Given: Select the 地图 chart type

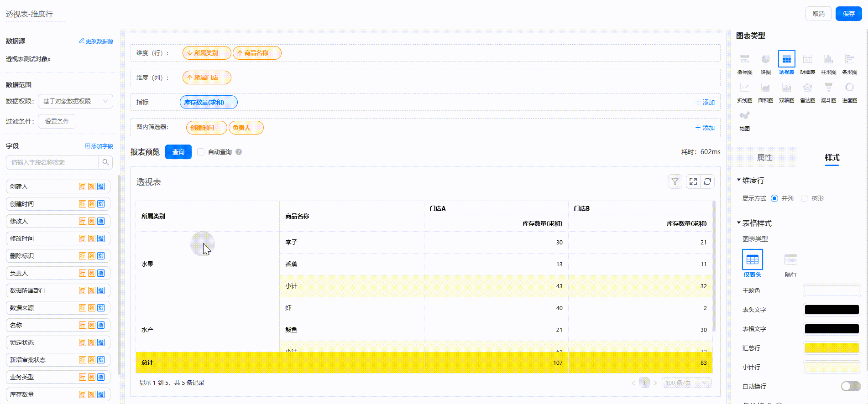Looking at the screenshot, I should 744,120.
